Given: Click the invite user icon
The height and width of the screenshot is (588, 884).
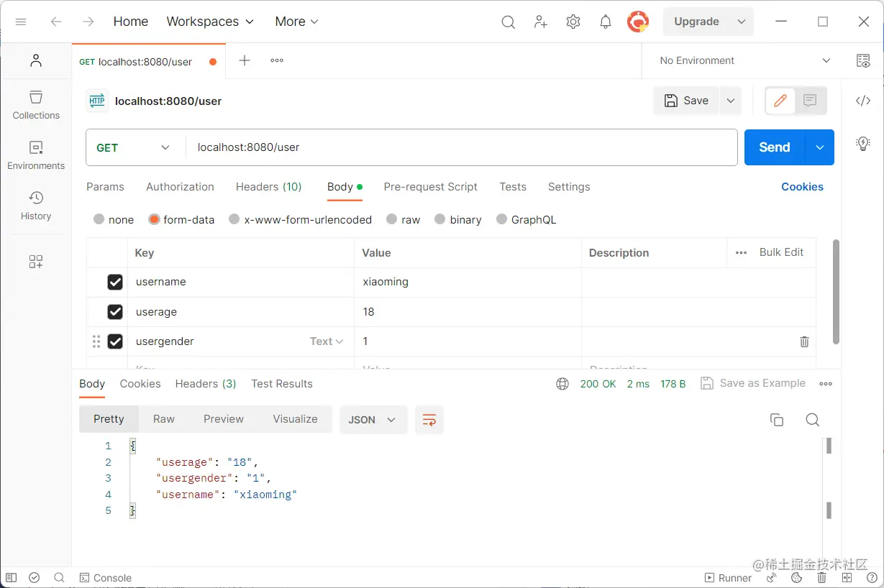Looking at the screenshot, I should (x=541, y=22).
